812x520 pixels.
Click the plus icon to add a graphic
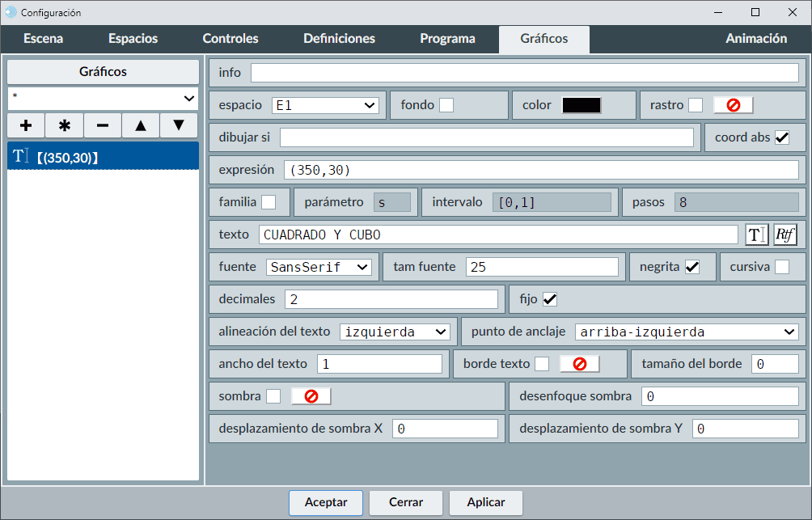click(x=26, y=125)
